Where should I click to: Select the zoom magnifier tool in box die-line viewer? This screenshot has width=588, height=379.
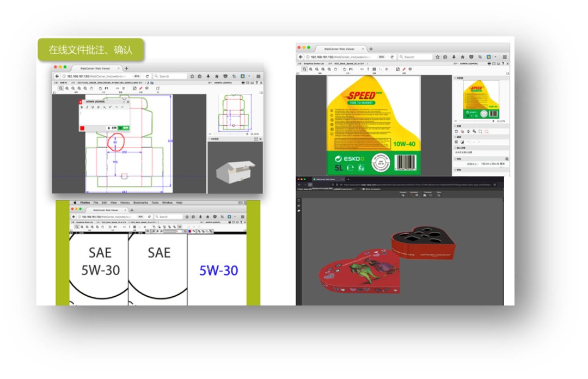coord(61,88)
